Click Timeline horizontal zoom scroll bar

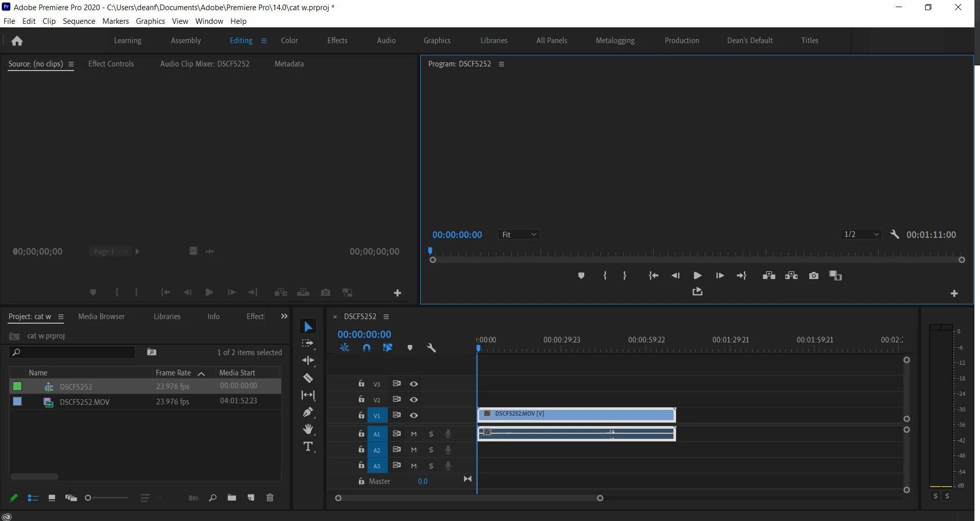(x=469, y=498)
